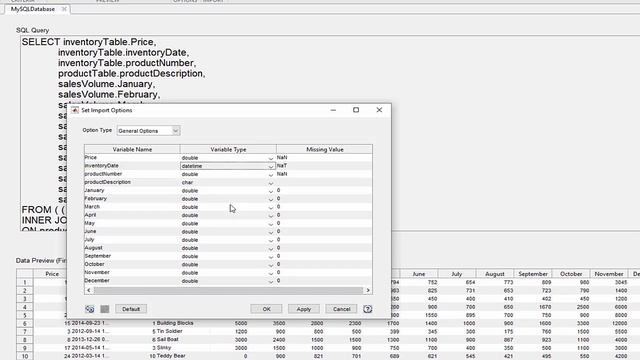Click the Default button
Image resolution: width=640 pixels, height=360 pixels.
tap(131, 309)
